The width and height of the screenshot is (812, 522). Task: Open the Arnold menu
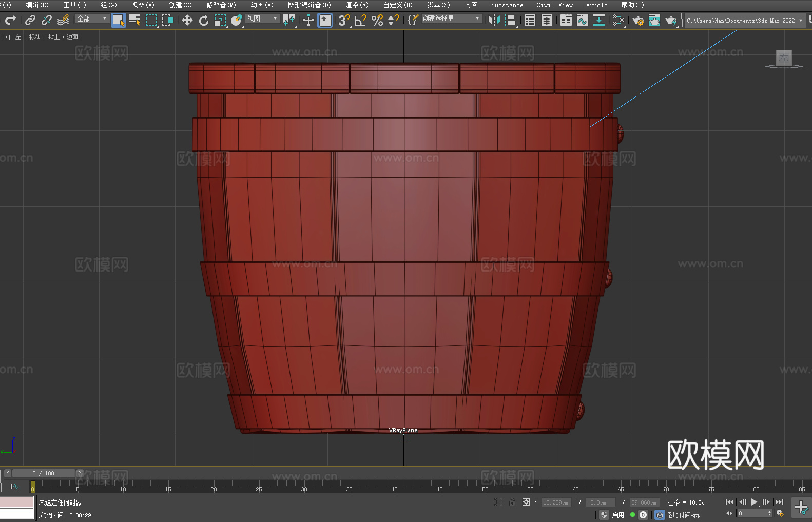(x=596, y=5)
